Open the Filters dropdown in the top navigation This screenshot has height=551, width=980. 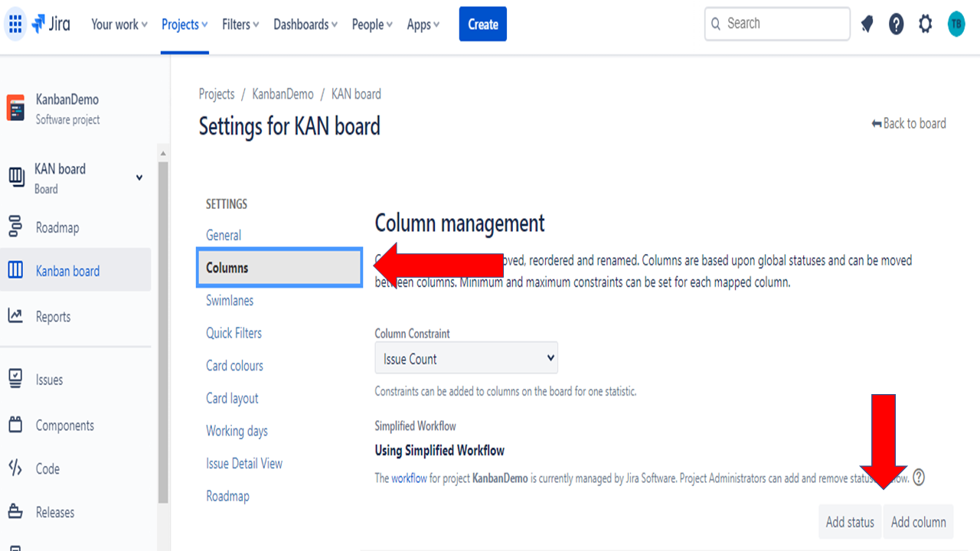click(240, 24)
